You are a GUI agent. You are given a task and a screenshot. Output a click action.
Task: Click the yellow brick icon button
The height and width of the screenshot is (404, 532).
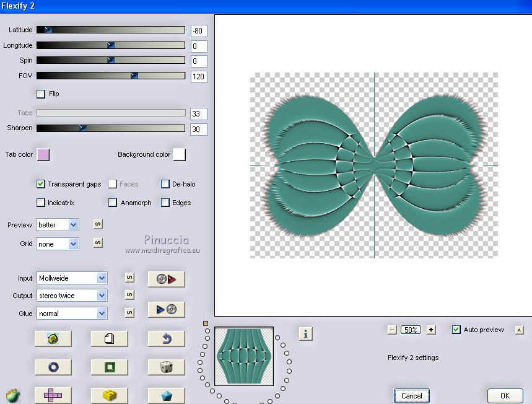109,395
